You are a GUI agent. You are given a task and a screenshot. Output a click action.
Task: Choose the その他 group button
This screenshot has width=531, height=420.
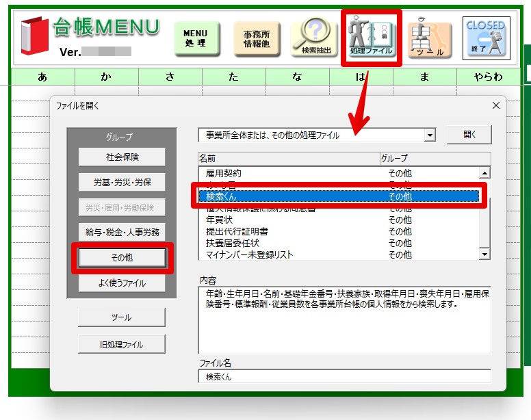click(x=122, y=258)
